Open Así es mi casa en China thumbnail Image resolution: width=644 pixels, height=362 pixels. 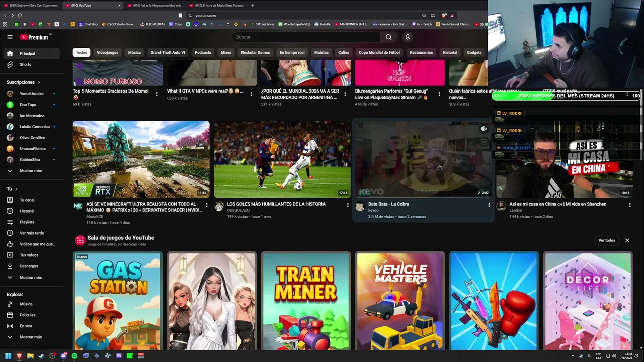565,159
